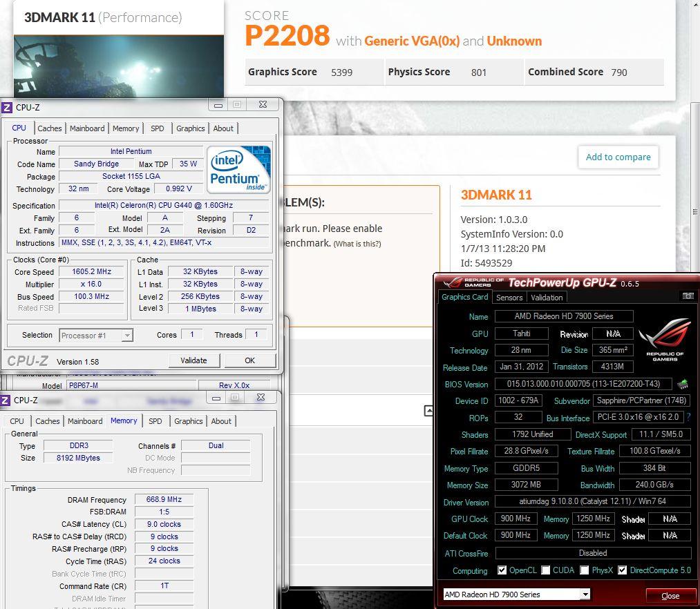Click the GPU-Z screenshot camera icon
700x609 pixels.
coord(688,296)
